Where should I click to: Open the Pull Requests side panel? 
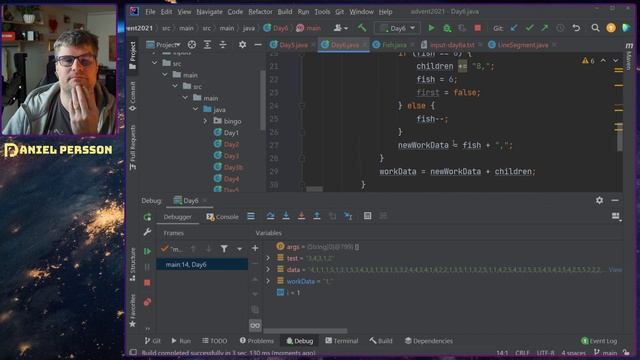tap(133, 147)
